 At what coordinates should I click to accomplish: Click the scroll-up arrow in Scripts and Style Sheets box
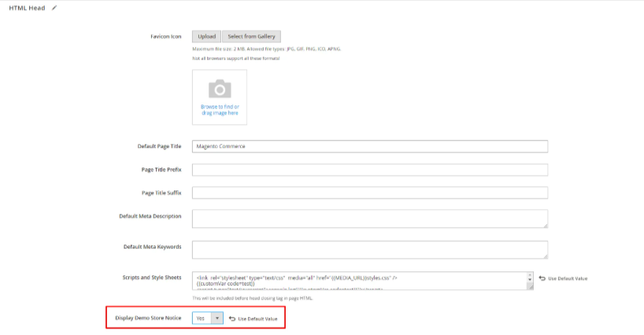[530, 275]
